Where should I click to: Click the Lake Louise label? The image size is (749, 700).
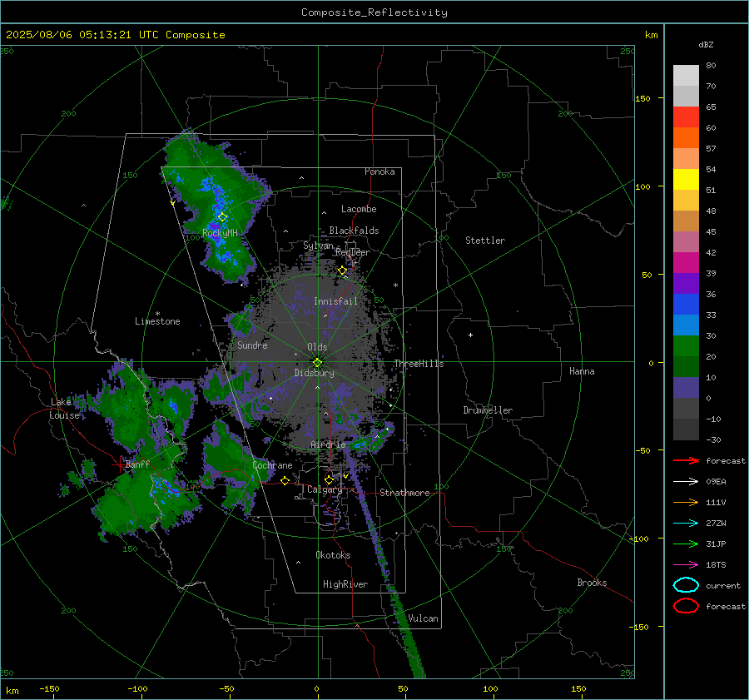point(65,409)
